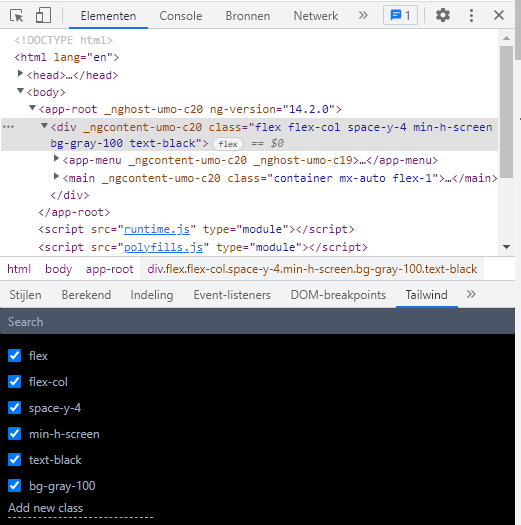This screenshot has height=525, width=521.
Task: Open DevTools settings gear
Action: (443, 15)
